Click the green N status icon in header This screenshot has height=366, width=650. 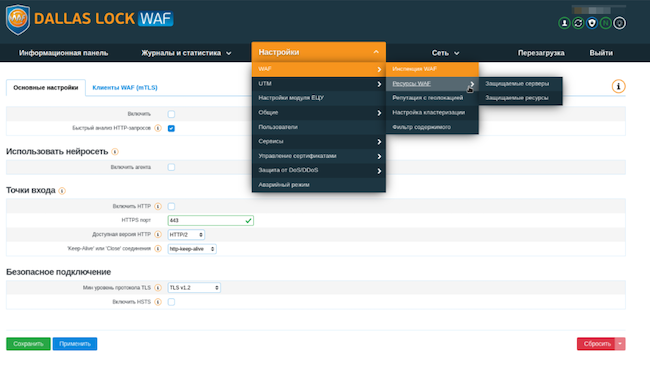(606, 23)
